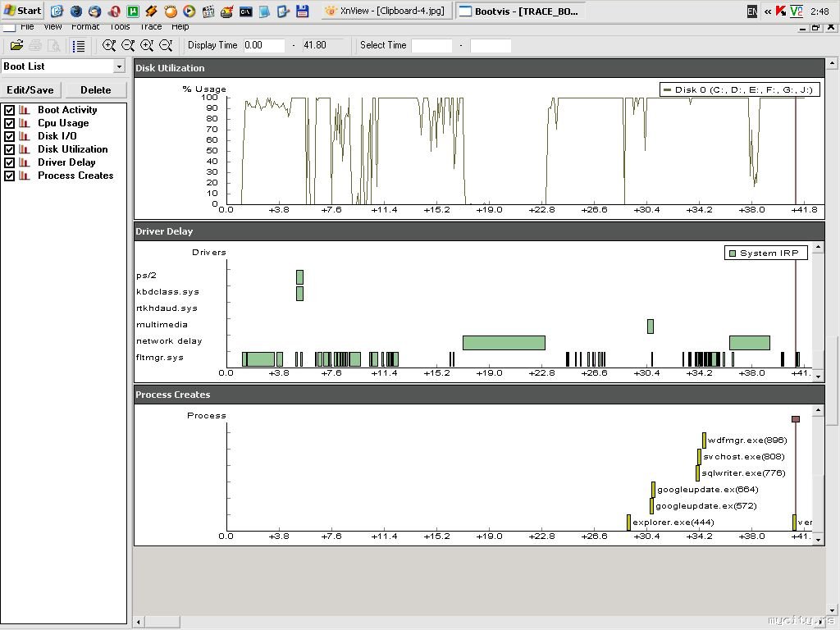Click the Kaspersky tray icon
840x630 pixels.
(x=781, y=11)
